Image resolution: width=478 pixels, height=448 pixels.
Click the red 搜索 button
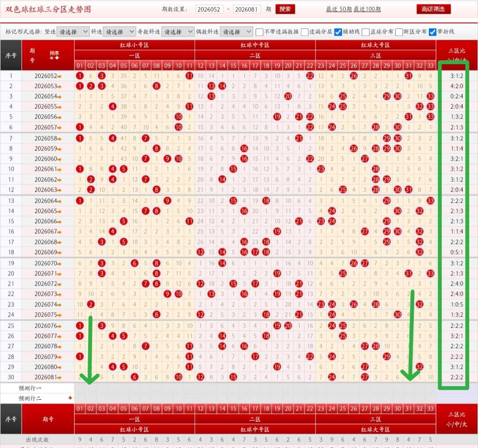point(285,9)
